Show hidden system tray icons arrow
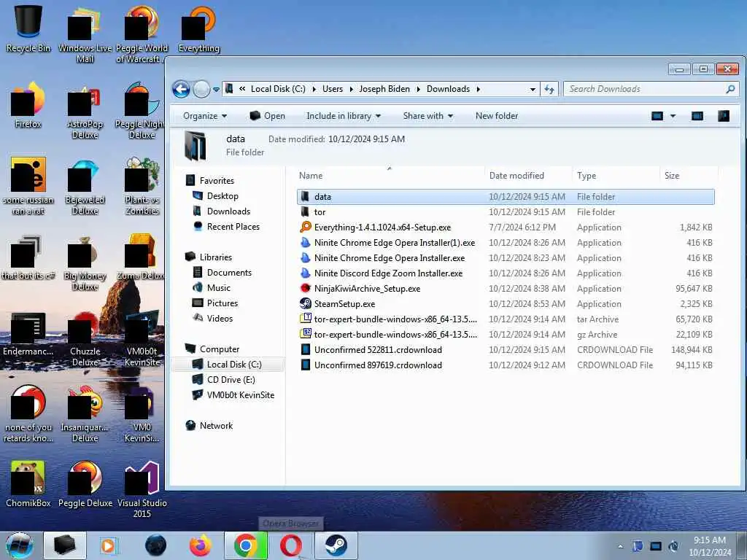 coord(620,547)
